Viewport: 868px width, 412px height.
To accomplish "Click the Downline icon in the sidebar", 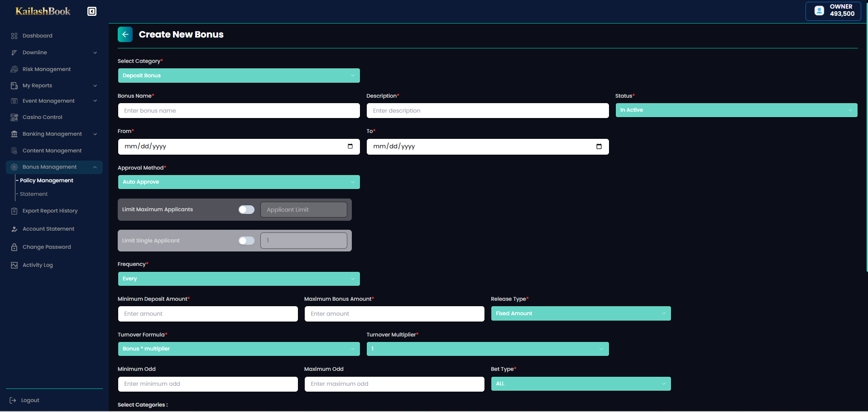I will (x=14, y=52).
